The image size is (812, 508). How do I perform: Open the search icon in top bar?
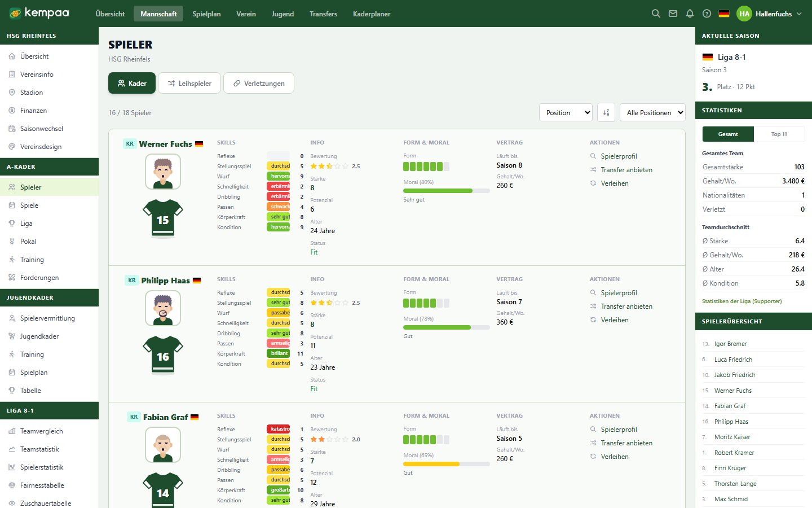(x=656, y=14)
